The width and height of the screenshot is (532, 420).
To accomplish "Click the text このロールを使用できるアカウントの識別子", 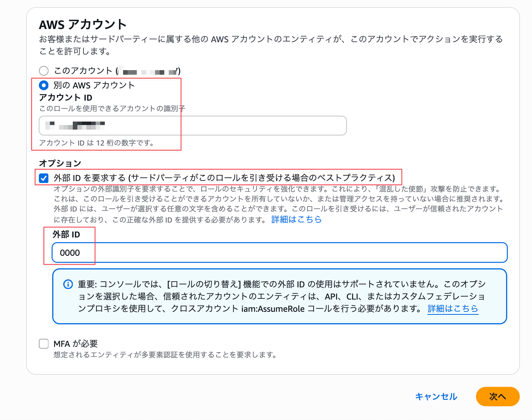I will [112, 109].
